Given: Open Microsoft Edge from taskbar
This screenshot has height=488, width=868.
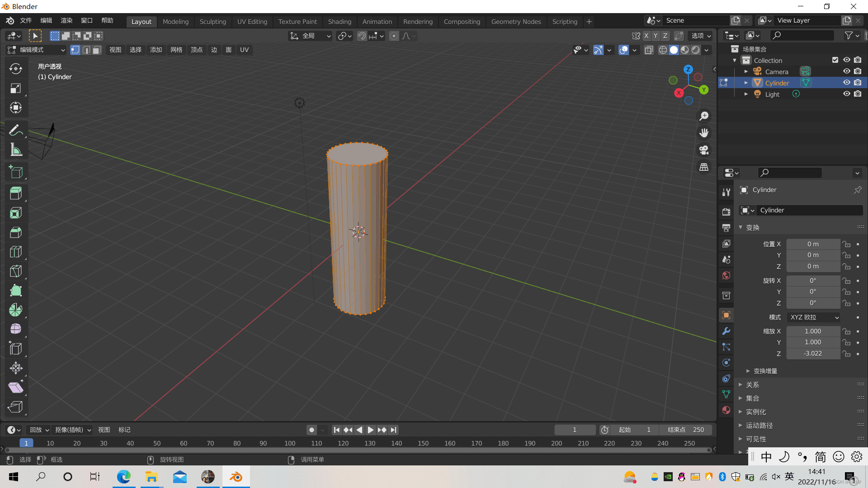Looking at the screenshot, I should tap(123, 477).
